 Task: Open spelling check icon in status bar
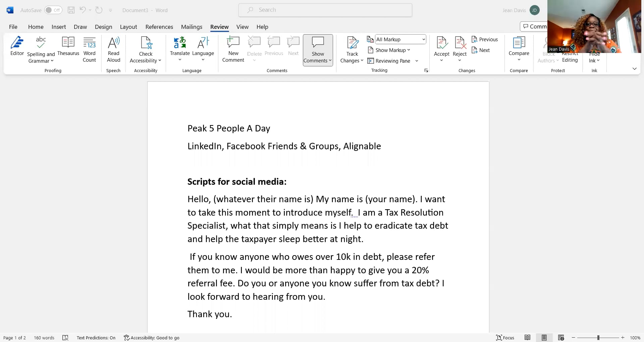65,338
